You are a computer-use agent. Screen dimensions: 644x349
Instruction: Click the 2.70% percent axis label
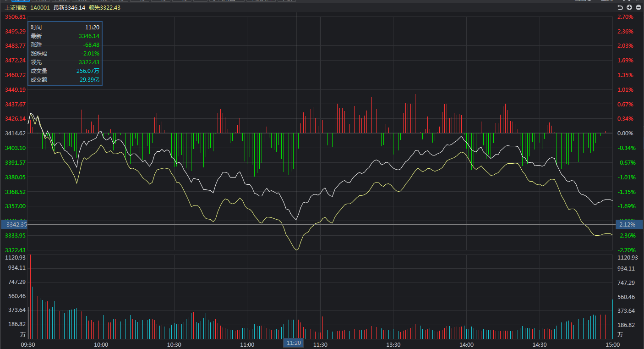(625, 17)
